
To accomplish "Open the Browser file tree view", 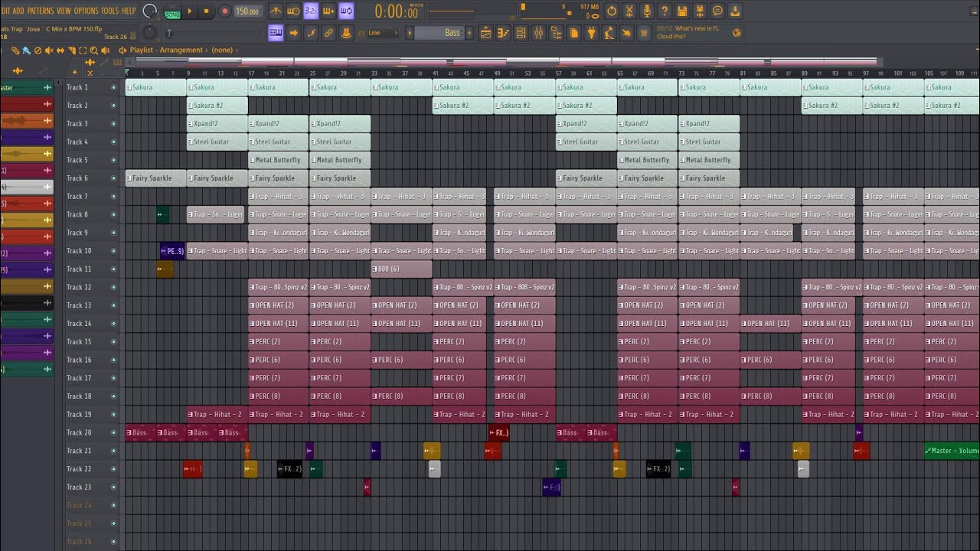I will coord(556,33).
